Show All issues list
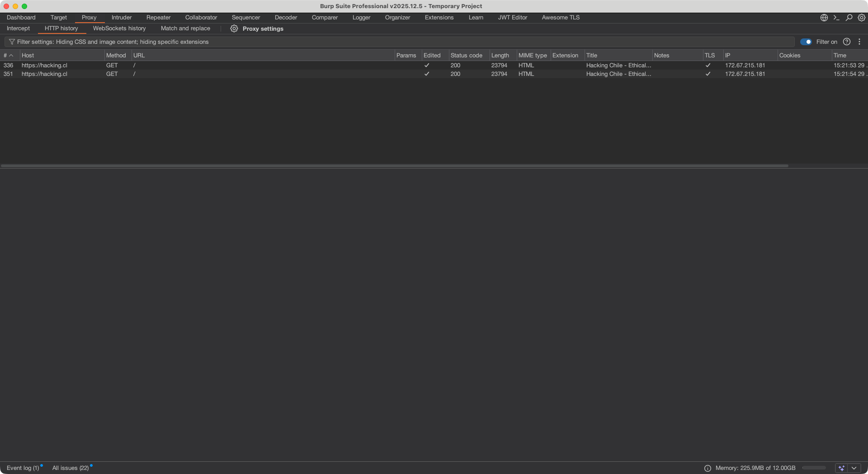Screen dimensions: 868x474 point(70,468)
